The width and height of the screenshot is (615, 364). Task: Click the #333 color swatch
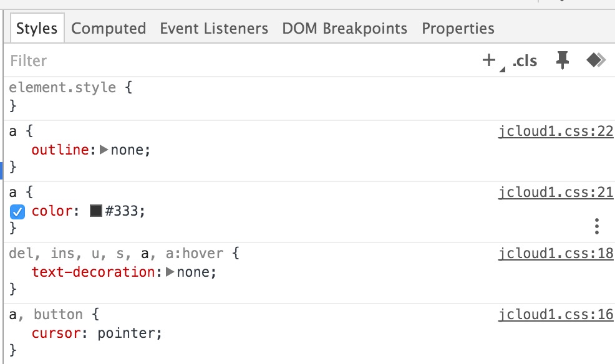coord(95,211)
